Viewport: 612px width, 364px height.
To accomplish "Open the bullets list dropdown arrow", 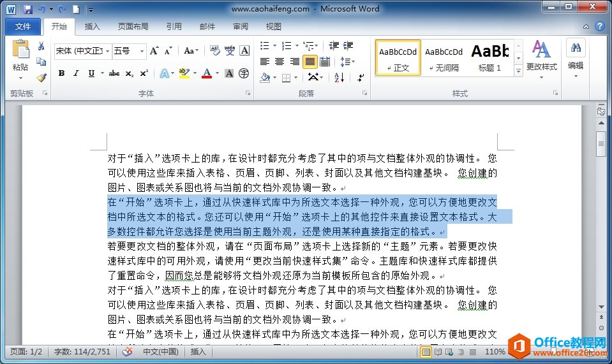I will (x=275, y=46).
